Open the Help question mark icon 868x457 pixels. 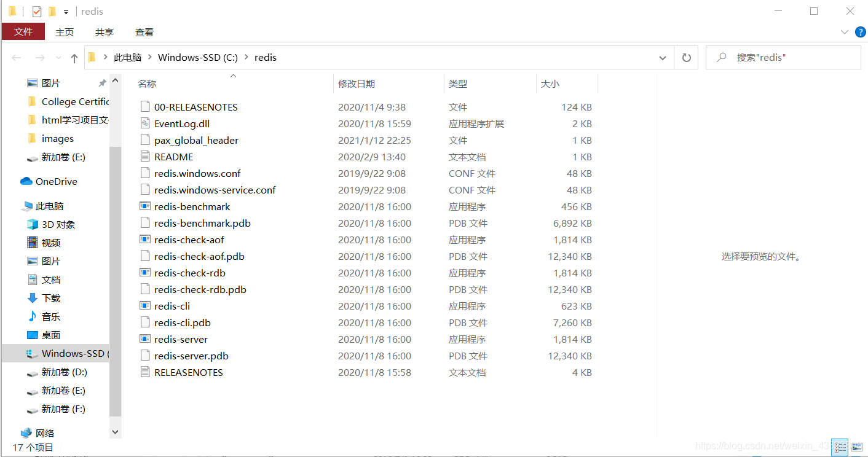coord(860,32)
